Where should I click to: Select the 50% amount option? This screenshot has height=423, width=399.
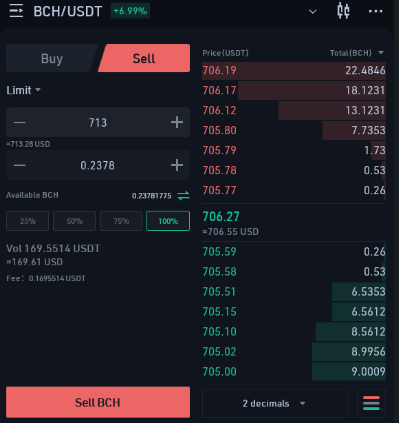pos(74,221)
